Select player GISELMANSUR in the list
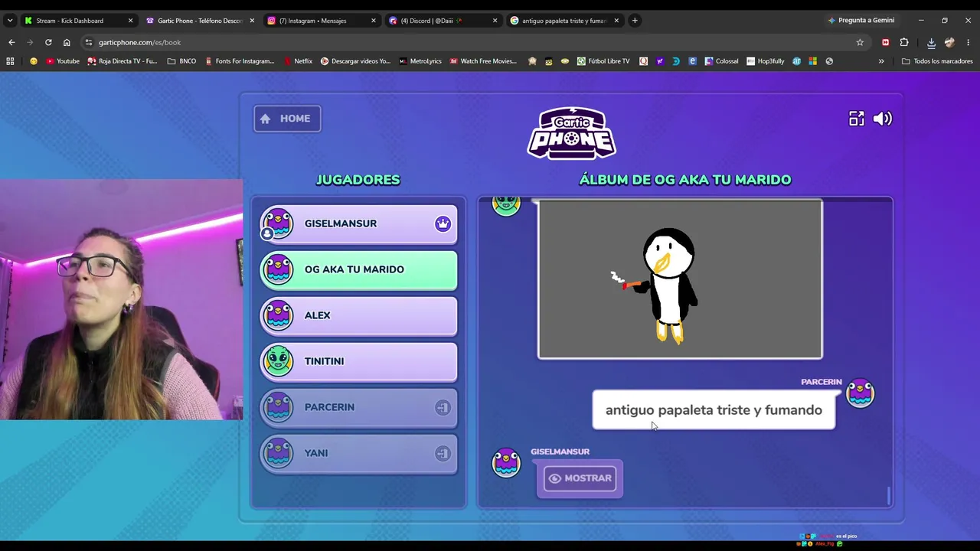The height and width of the screenshot is (551, 980). tap(358, 223)
